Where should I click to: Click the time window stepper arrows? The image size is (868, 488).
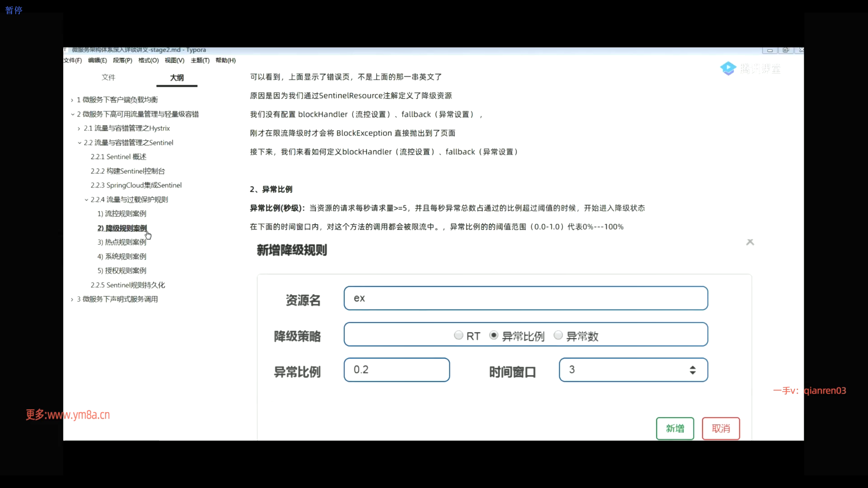point(692,370)
